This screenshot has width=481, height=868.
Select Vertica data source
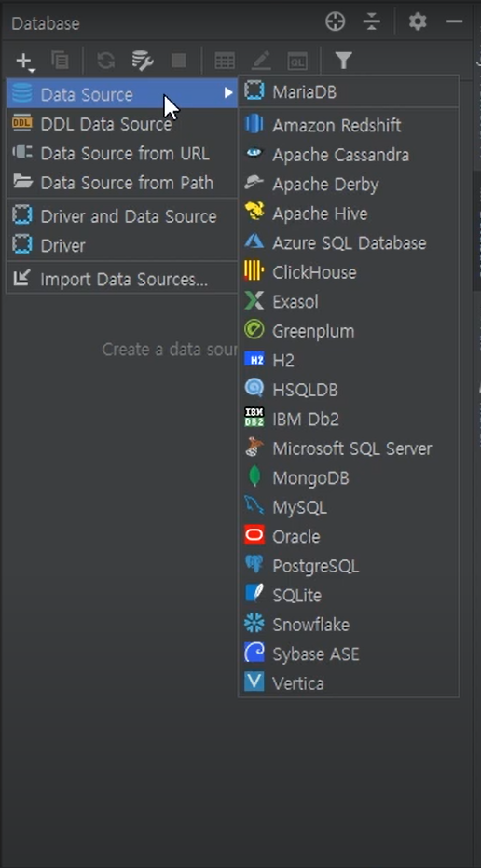[x=348, y=683]
